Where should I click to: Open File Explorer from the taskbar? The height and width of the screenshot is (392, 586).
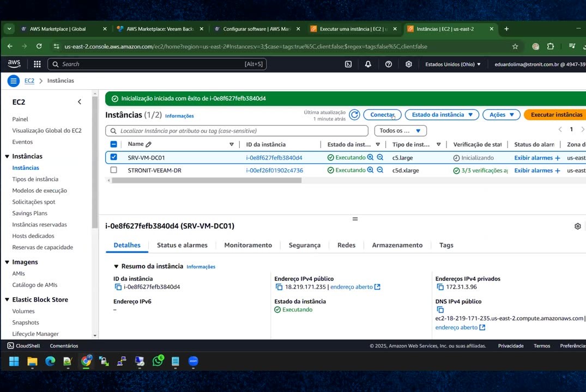[x=32, y=361]
